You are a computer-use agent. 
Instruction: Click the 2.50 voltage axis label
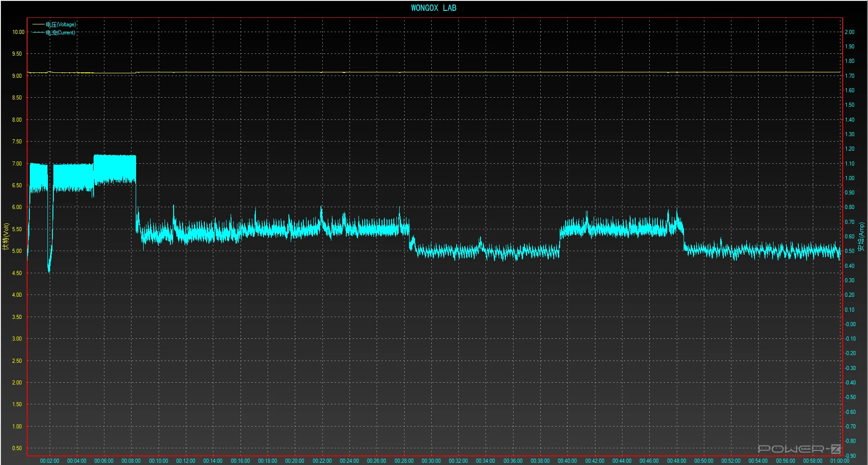tap(17, 361)
